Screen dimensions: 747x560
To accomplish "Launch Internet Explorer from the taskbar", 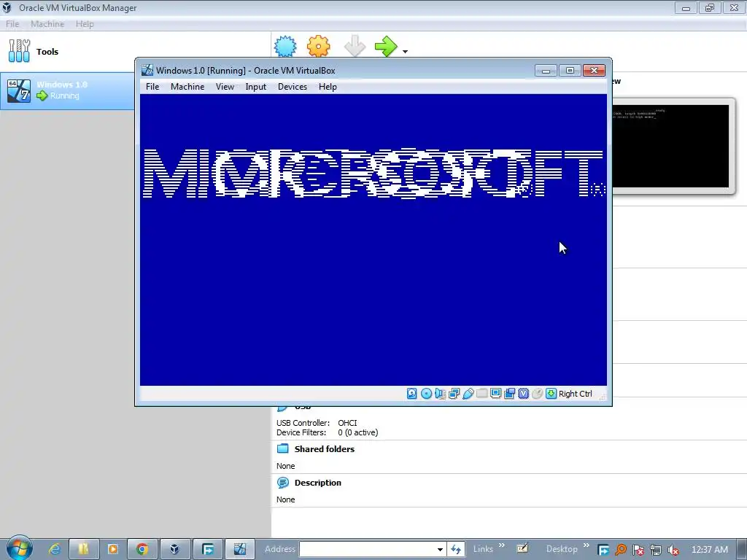I will click(x=55, y=549).
